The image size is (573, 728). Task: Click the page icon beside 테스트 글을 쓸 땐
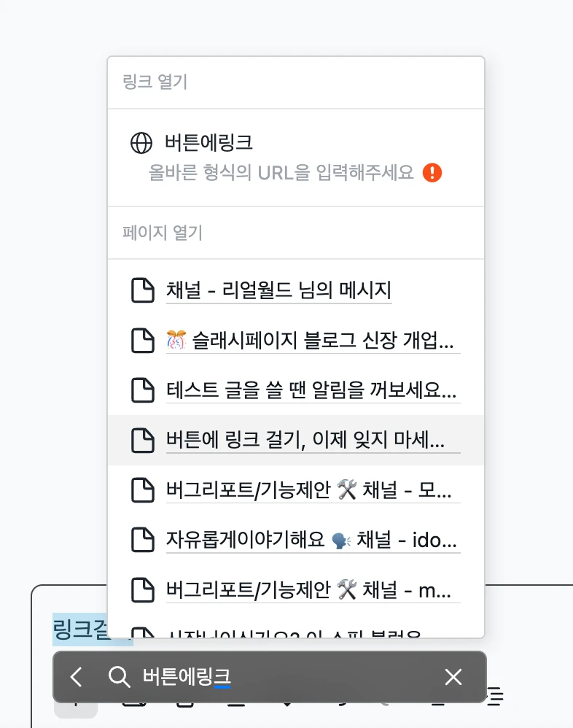(x=143, y=390)
